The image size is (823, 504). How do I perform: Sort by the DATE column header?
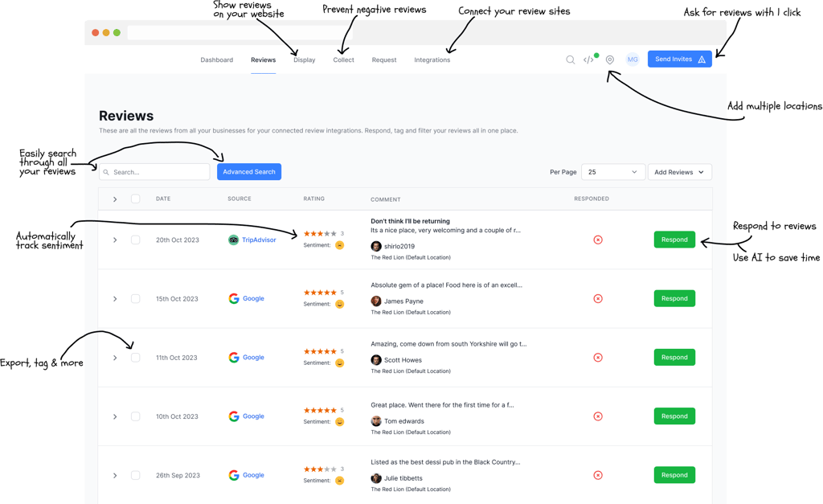click(163, 199)
